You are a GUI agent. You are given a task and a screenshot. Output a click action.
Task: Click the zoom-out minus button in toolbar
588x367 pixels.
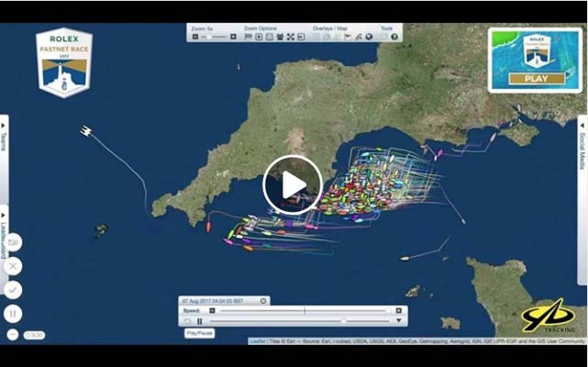point(195,37)
